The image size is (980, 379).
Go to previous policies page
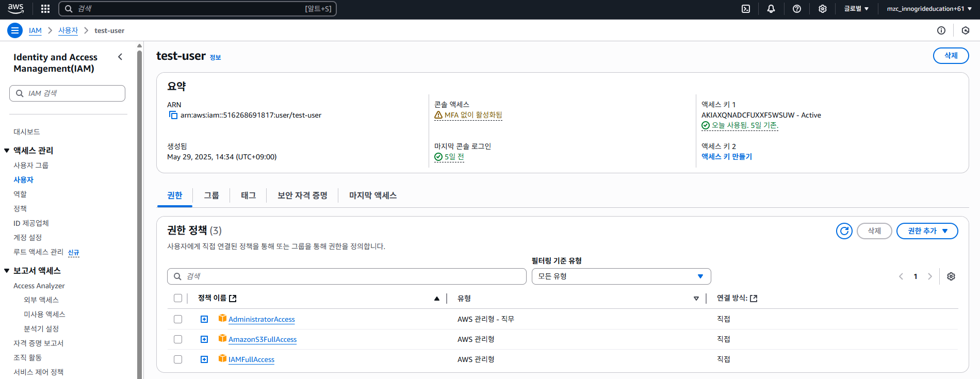click(x=901, y=276)
